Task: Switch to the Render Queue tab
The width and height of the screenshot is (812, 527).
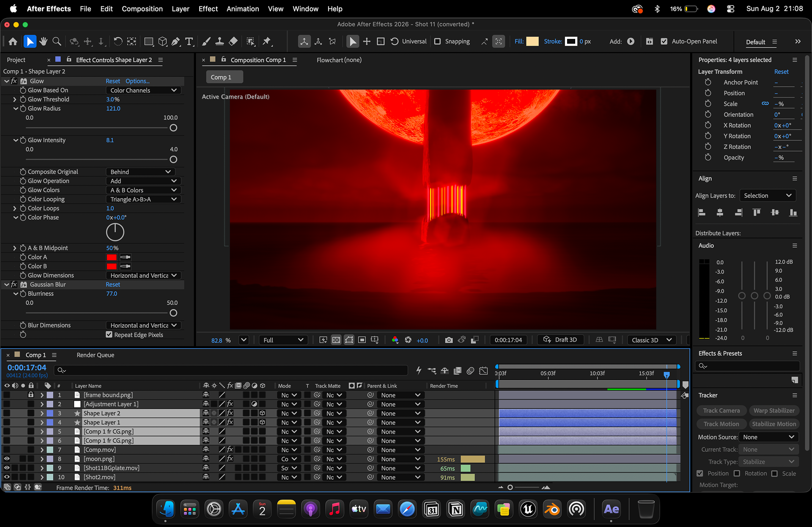Action: pyautogui.click(x=96, y=355)
